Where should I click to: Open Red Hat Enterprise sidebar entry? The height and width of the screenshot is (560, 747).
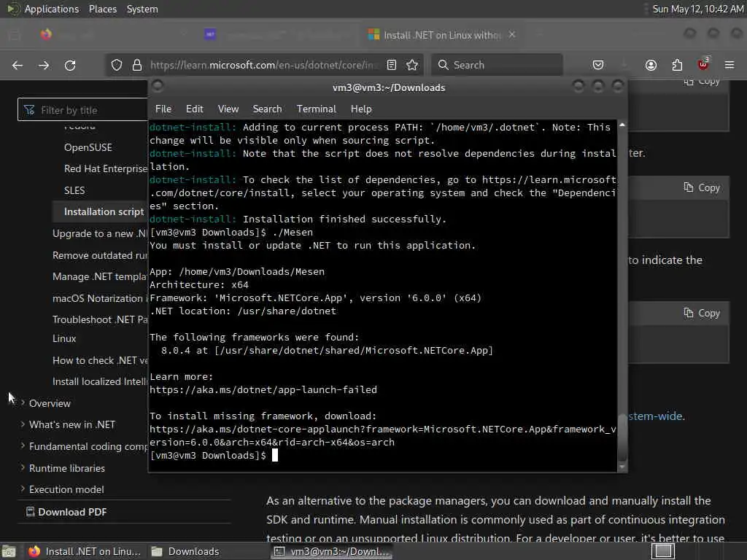pos(106,168)
